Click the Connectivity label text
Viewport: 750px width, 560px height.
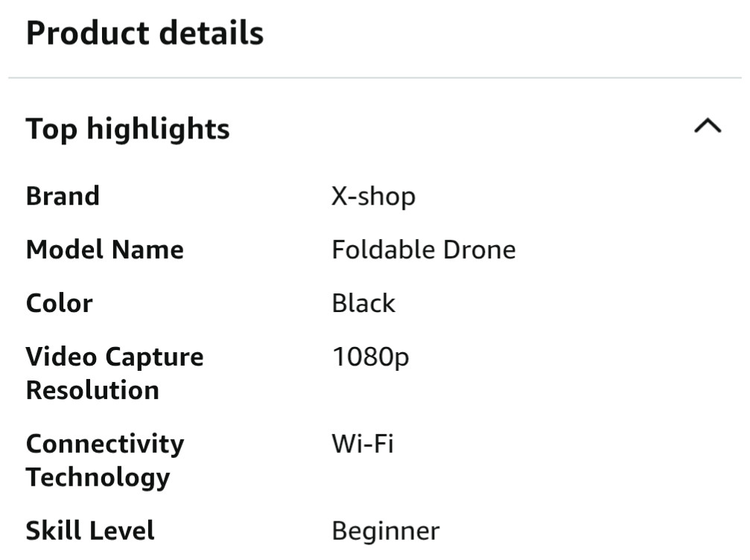104,444
